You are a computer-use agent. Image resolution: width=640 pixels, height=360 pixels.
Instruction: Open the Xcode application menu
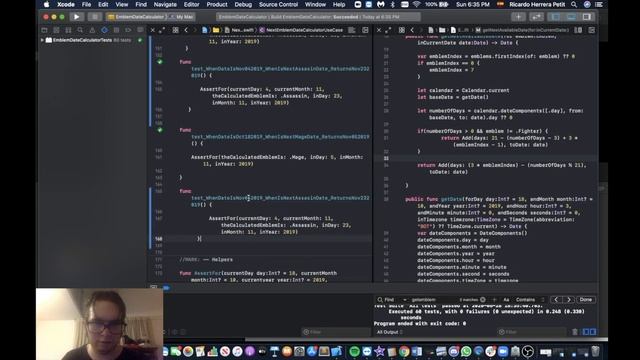click(x=66, y=4)
